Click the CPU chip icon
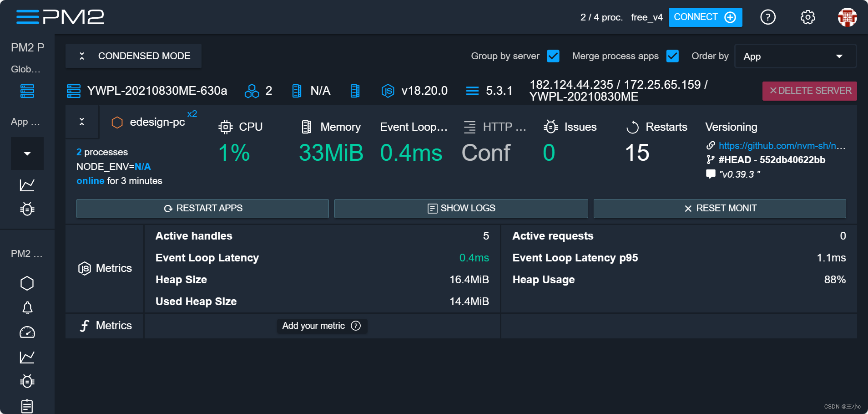 click(x=225, y=127)
